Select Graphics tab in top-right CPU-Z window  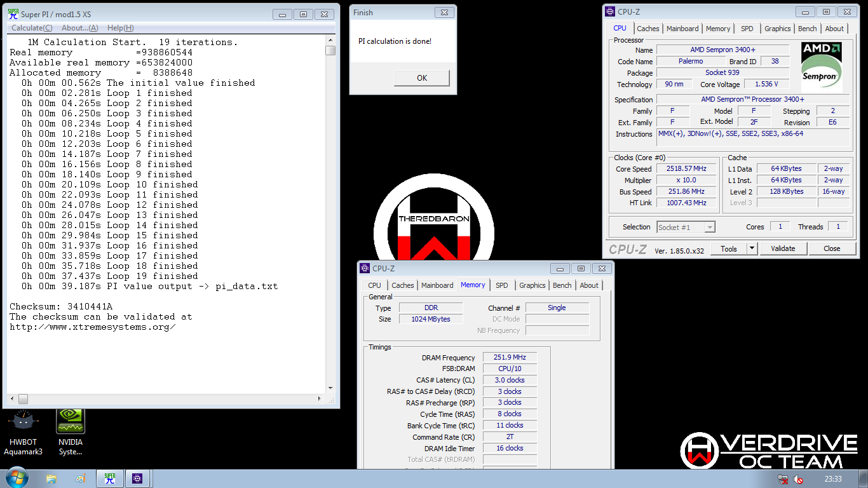point(777,29)
